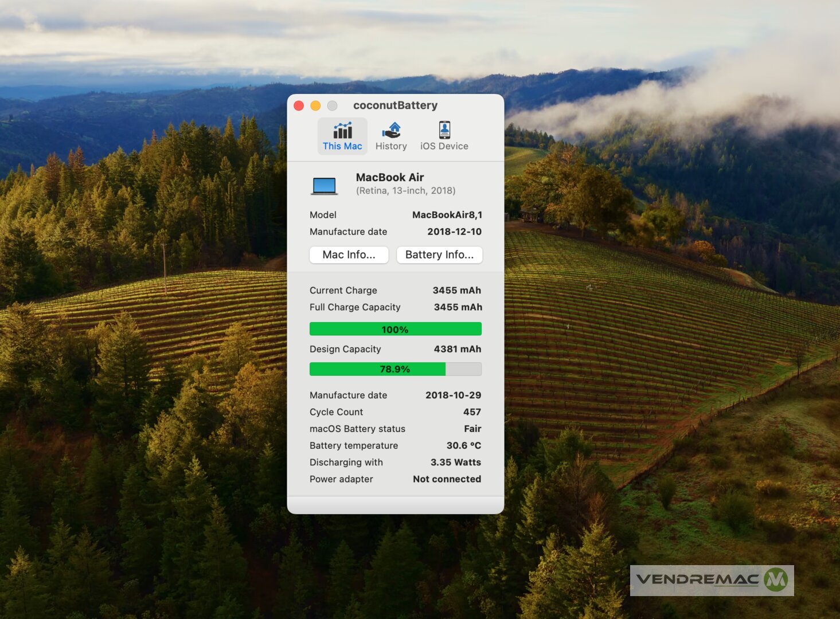
Task: Click the grayed-out zoom window button
Action: point(332,105)
